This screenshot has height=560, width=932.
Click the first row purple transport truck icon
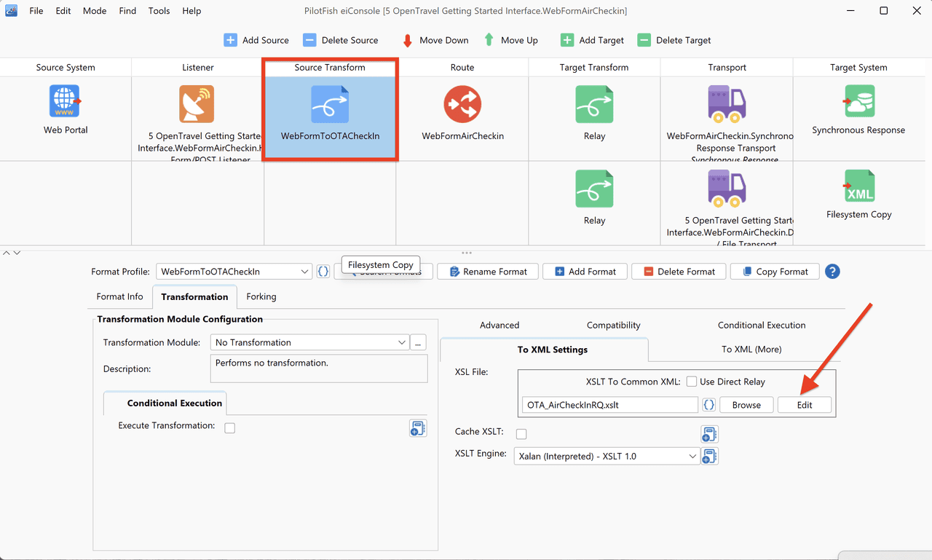(x=726, y=103)
